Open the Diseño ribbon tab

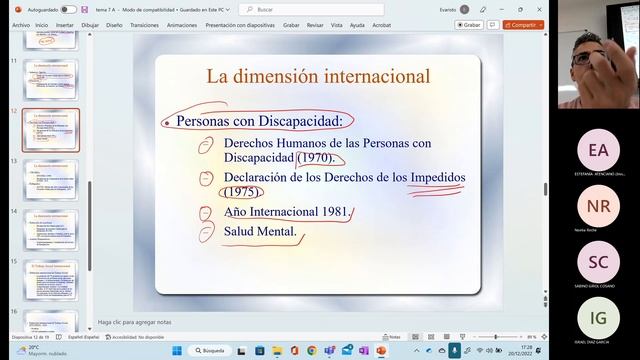point(114,25)
